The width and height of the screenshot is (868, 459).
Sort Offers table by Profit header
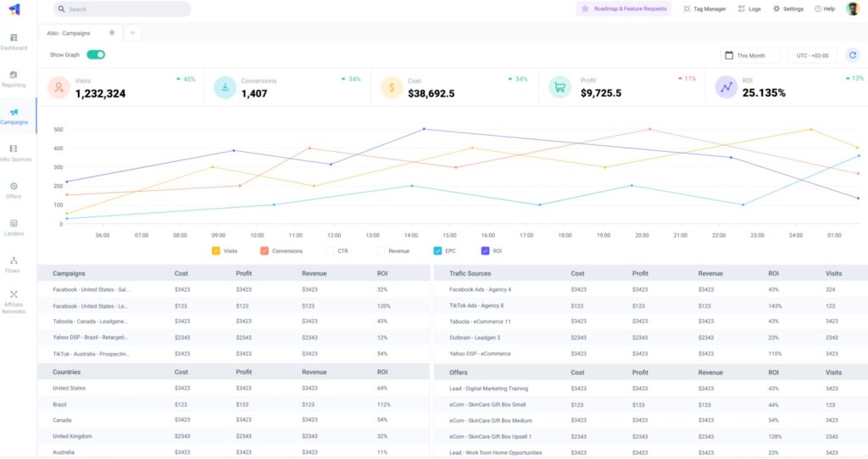click(640, 372)
